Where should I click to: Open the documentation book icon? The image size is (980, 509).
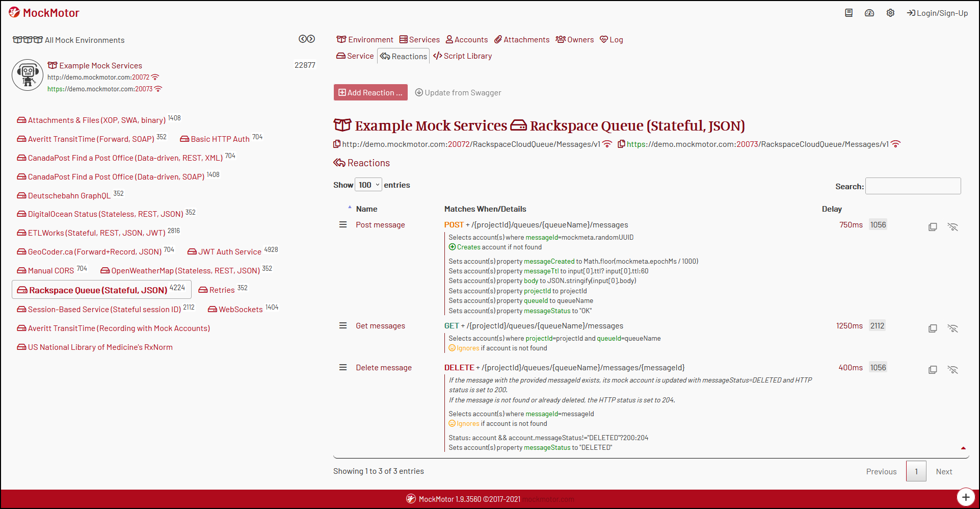coord(849,13)
